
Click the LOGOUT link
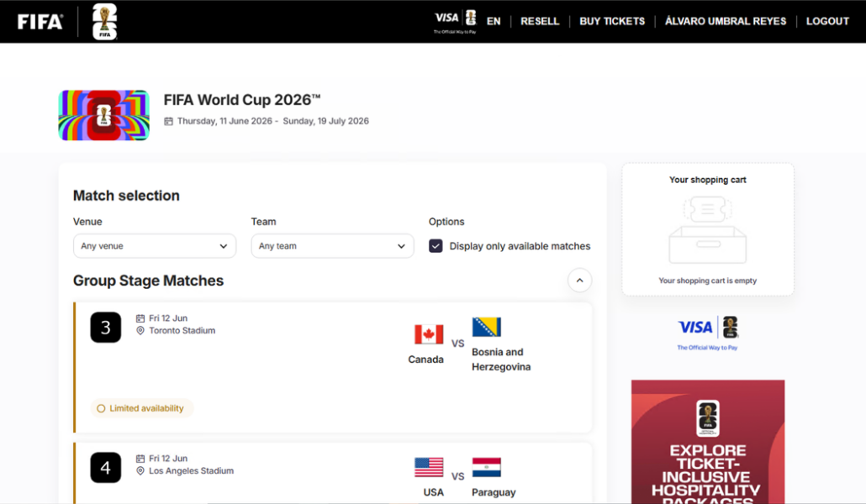pos(827,22)
